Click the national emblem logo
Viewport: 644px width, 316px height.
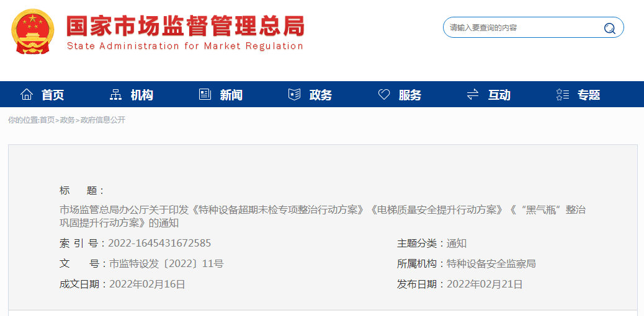pos(32,31)
